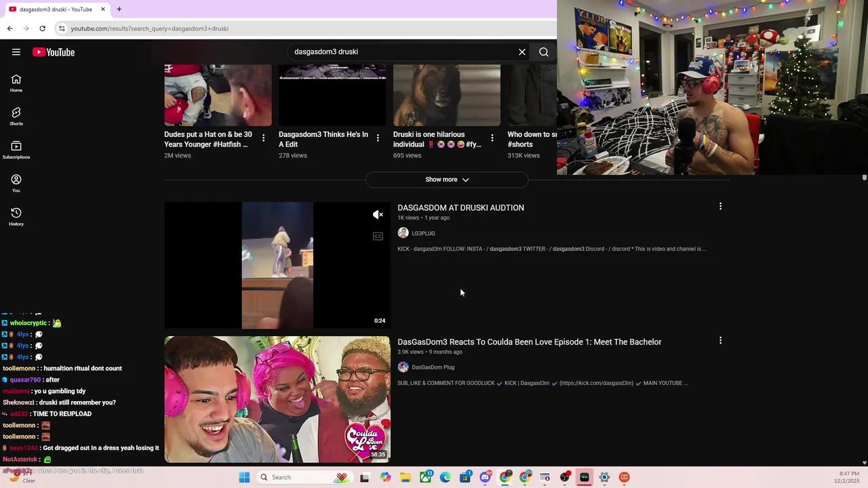Open the Windows Start menu

coord(244,477)
